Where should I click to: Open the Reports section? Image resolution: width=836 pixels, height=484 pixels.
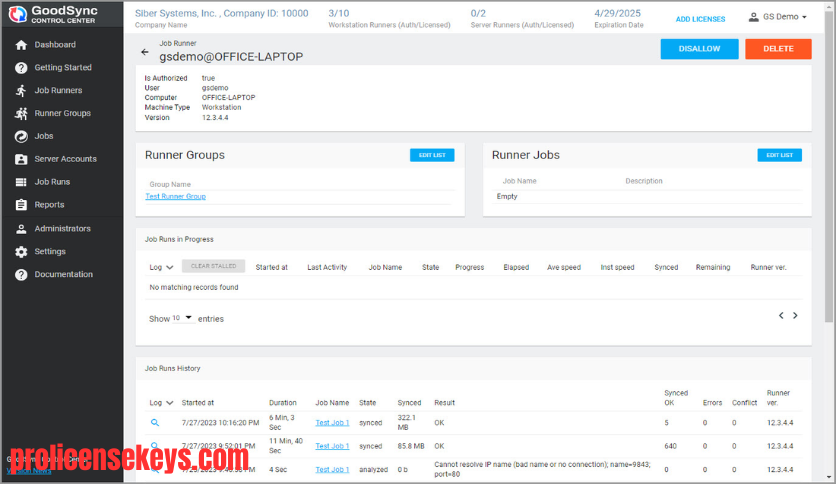point(49,205)
